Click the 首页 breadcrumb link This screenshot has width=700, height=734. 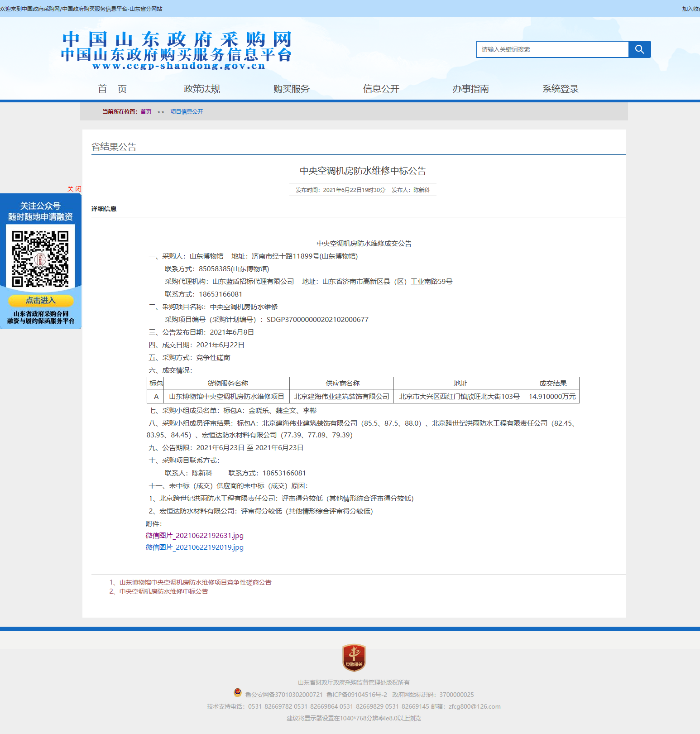pyautogui.click(x=146, y=112)
